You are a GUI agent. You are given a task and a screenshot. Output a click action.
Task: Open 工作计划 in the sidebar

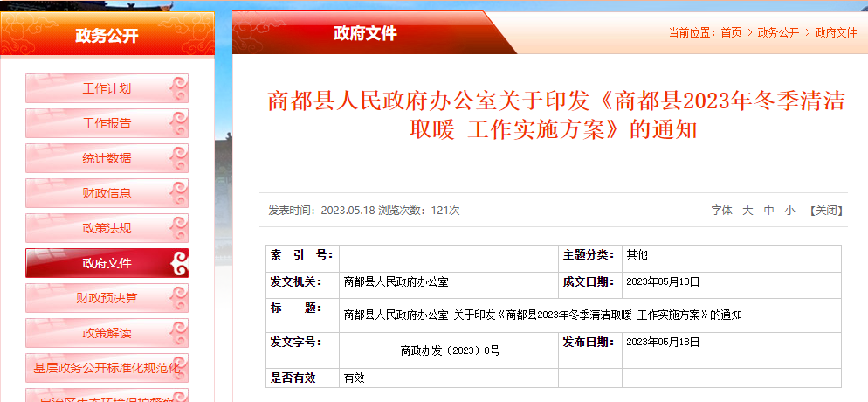107,88
